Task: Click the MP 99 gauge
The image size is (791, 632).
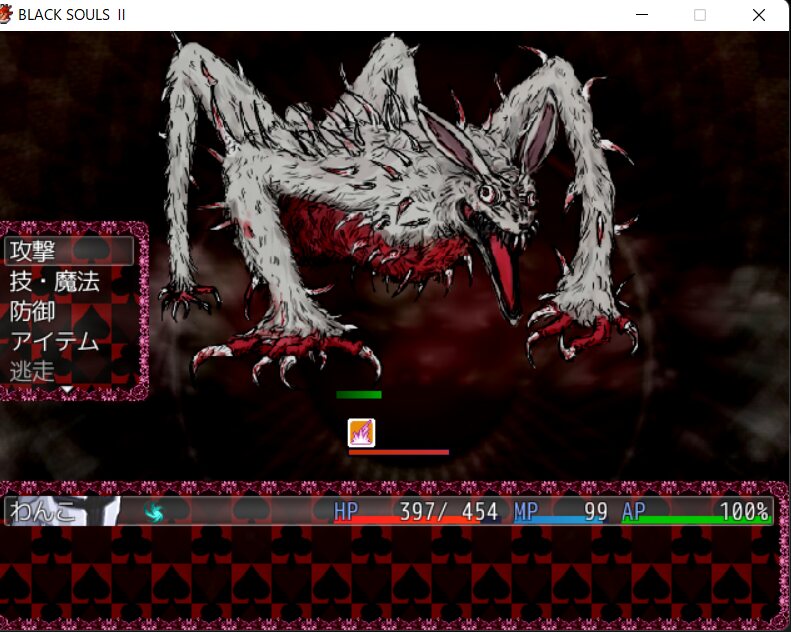Action: pyautogui.click(x=561, y=512)
